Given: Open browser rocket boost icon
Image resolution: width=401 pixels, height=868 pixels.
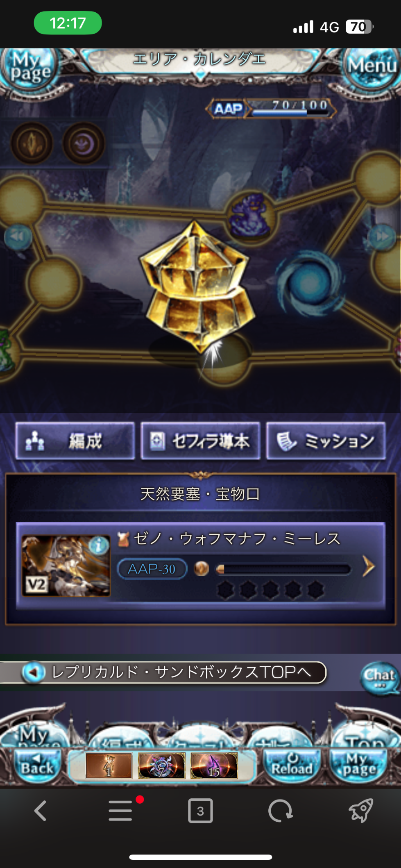Looking at the screenshot, I should (360, 810).
